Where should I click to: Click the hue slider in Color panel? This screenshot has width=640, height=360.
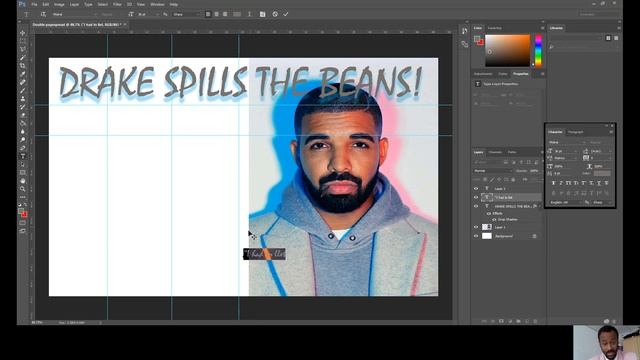pyautogui.click(x=538, y=51)
